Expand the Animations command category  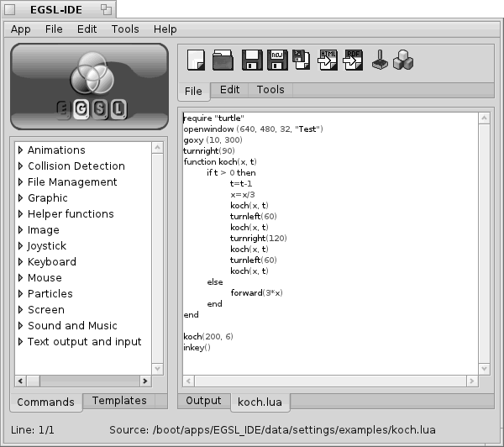(21, 150)
